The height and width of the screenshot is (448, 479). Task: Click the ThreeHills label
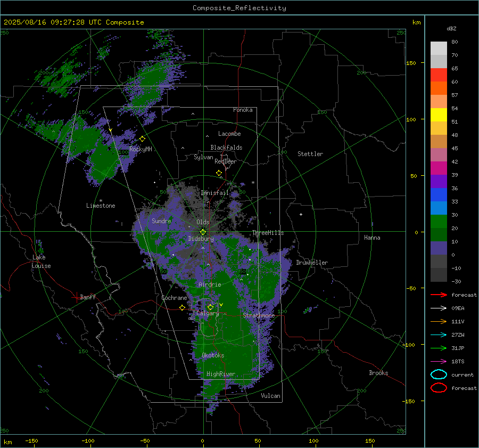tap(268, 233)
